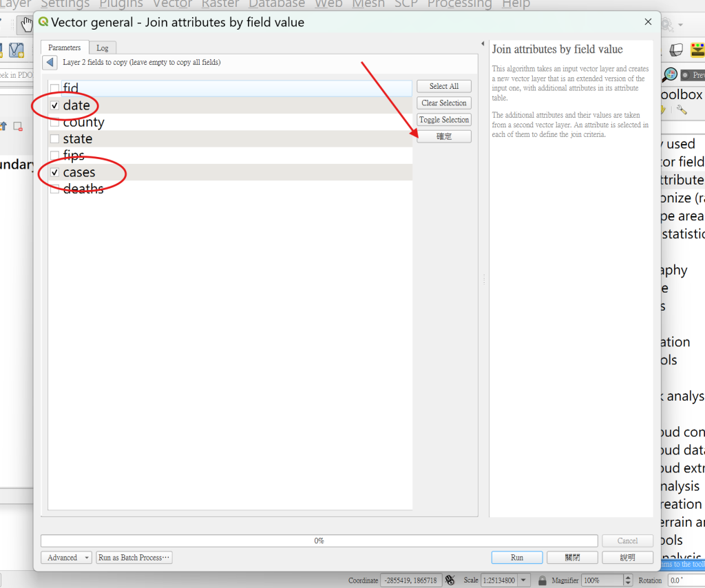Open dropdown arrow next to gear icon
This screenshot has height=588, width=705.
pyautogui.click(x=681, y=25)
